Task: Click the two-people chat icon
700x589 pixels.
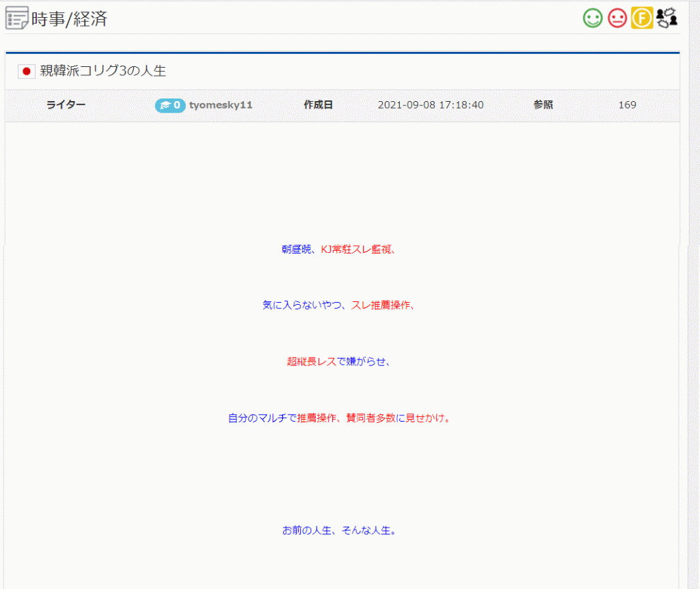Action: (667, 18)
